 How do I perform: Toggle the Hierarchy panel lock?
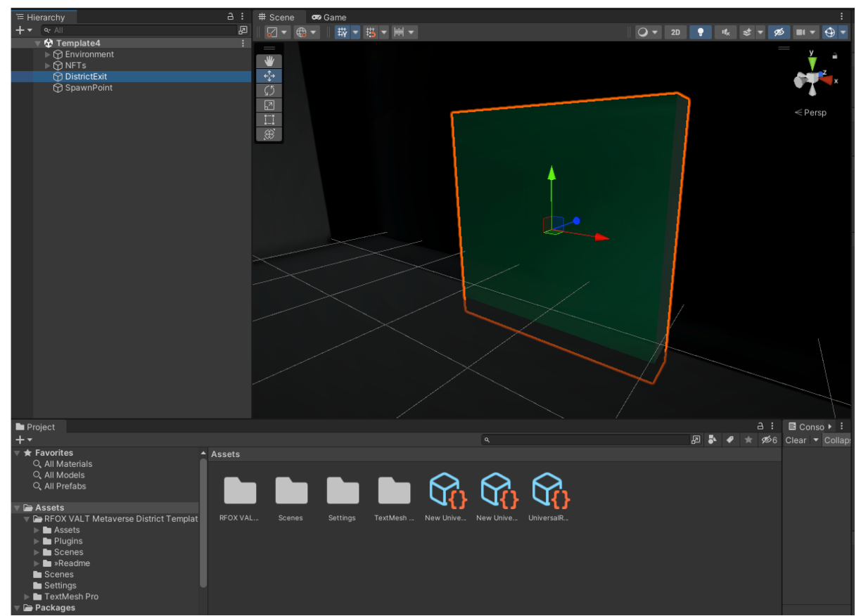click(x=230, y=16)
